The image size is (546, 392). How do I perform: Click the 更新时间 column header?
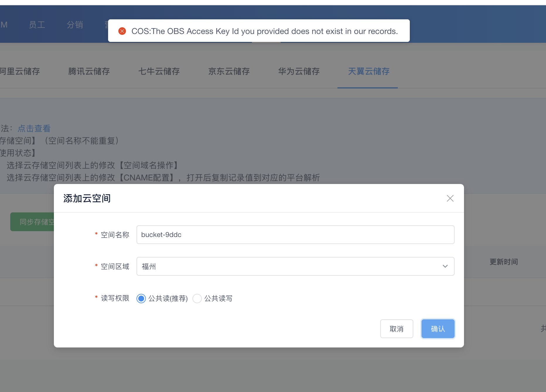pos(504,262)
